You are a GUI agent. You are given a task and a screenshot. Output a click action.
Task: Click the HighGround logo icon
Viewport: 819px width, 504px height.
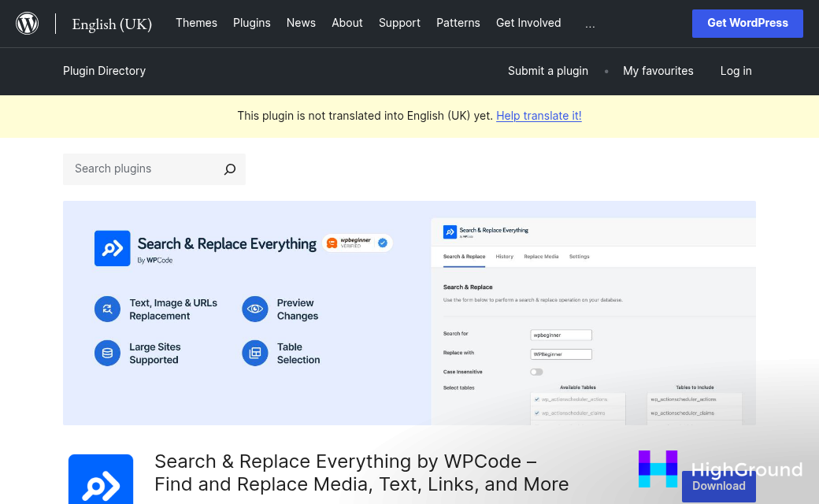tap(658, 469)
